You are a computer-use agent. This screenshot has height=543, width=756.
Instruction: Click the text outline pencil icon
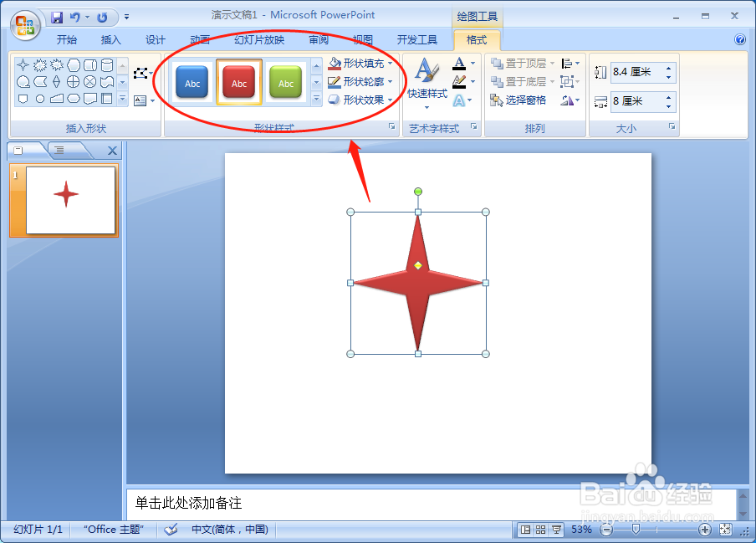(x=459, y=81)
